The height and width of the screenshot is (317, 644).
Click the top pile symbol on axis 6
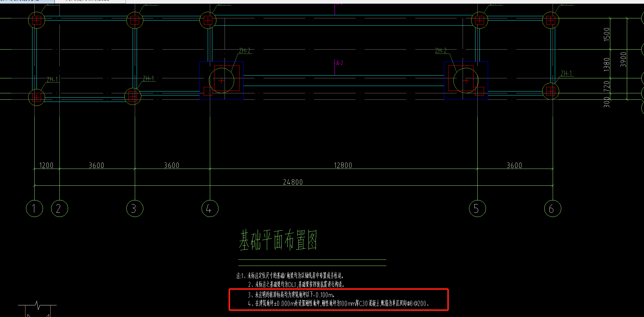click(551, 20)
